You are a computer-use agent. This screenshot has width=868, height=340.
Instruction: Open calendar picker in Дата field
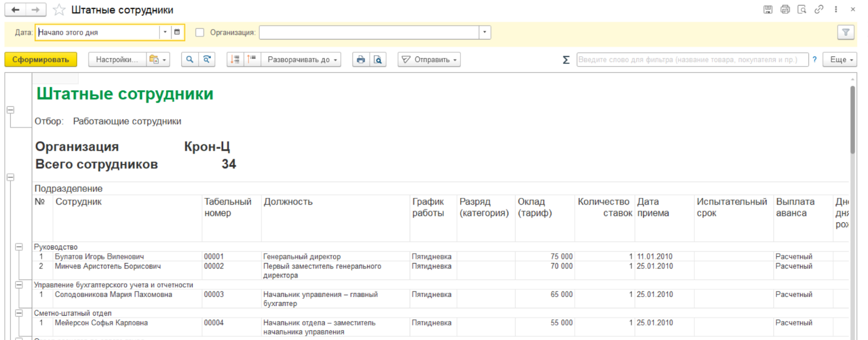(177, 32)
